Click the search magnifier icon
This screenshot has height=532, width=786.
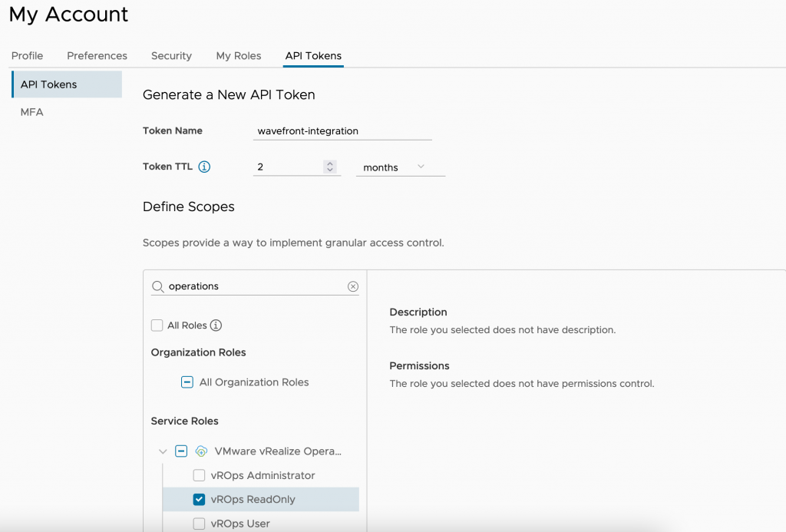coord(158,286)
